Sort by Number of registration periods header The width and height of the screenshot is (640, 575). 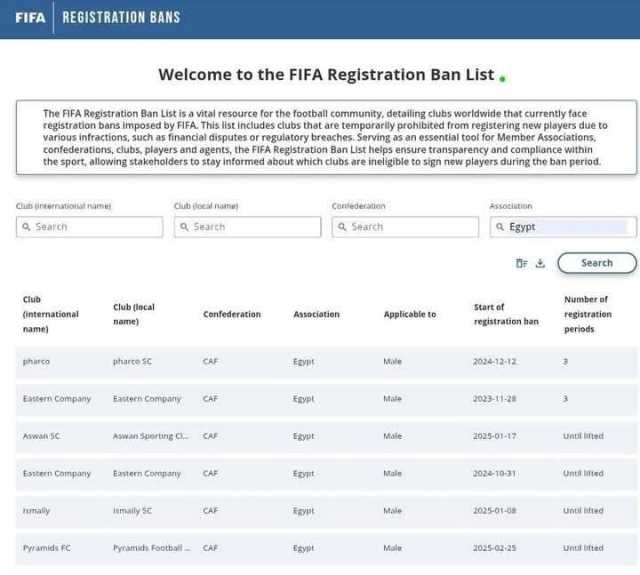coord(588,314)
